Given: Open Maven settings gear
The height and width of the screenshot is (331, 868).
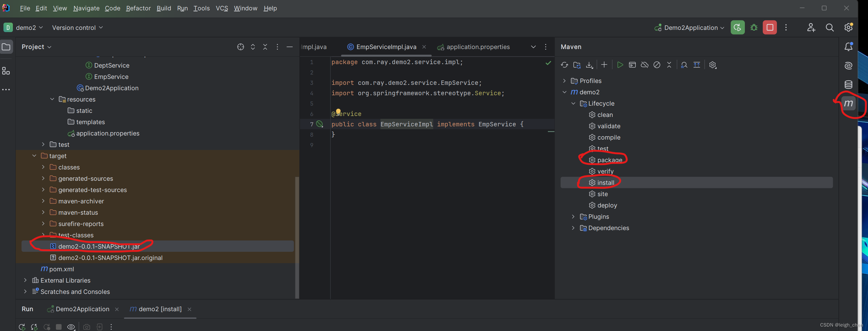Looking at the screenshot, I should [712, 65].
